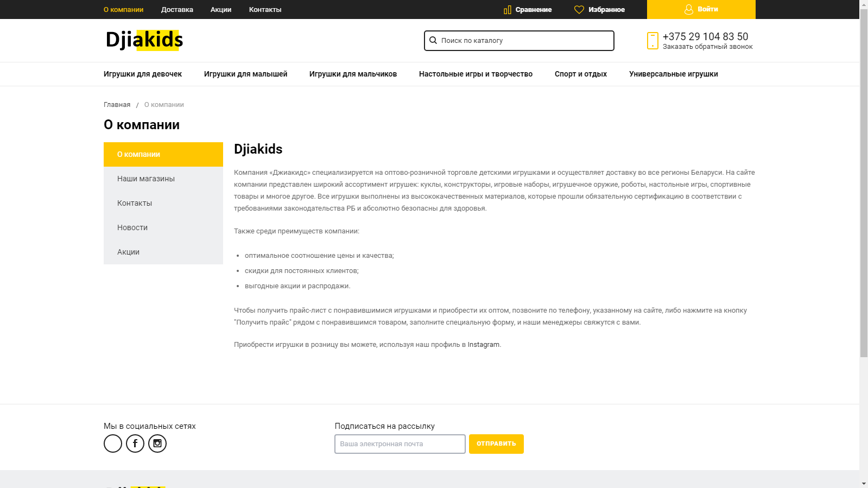Open Контакты in top bar

265,10
